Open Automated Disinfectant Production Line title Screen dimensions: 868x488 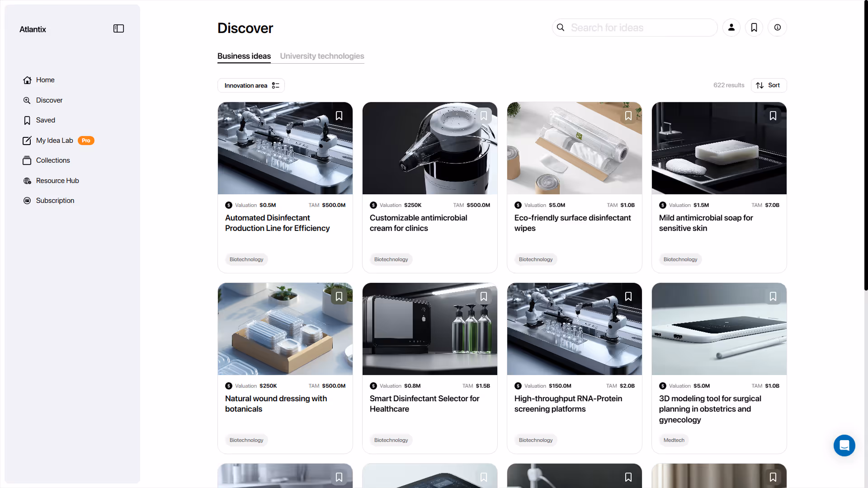point(277,223)
